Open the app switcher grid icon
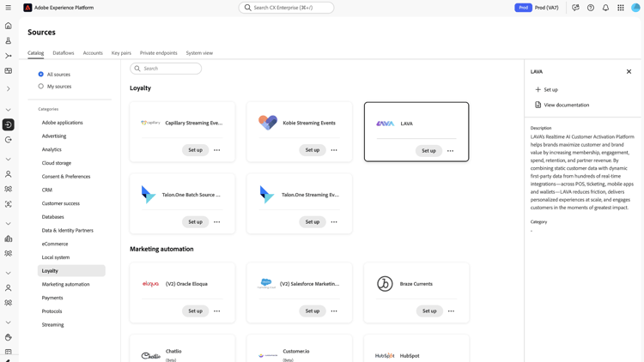 coord(621,8)
